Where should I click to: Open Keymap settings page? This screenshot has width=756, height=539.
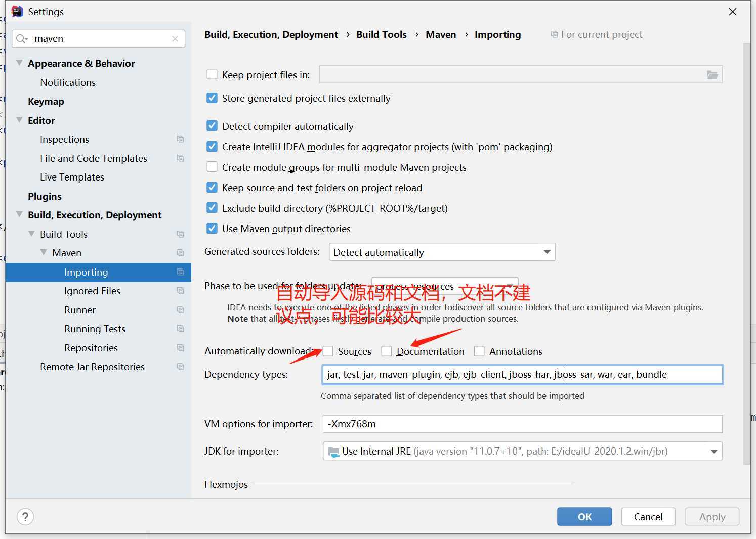point(46,101)
